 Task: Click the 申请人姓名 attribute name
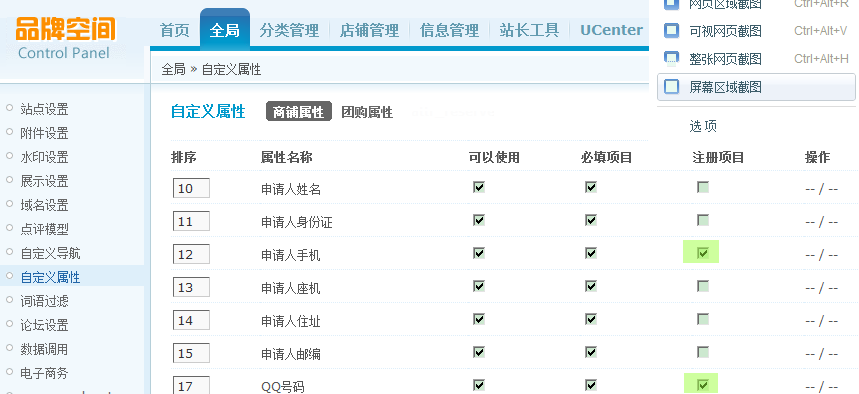coord(291,190)
